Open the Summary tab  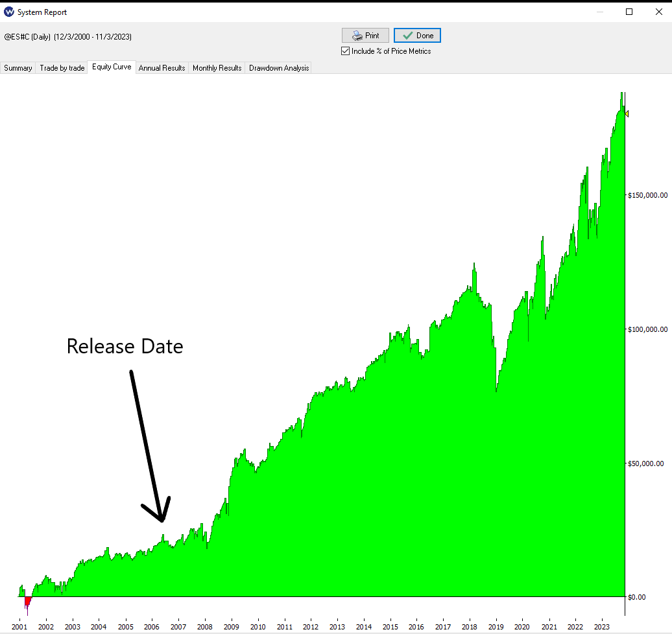coord(18,67)
